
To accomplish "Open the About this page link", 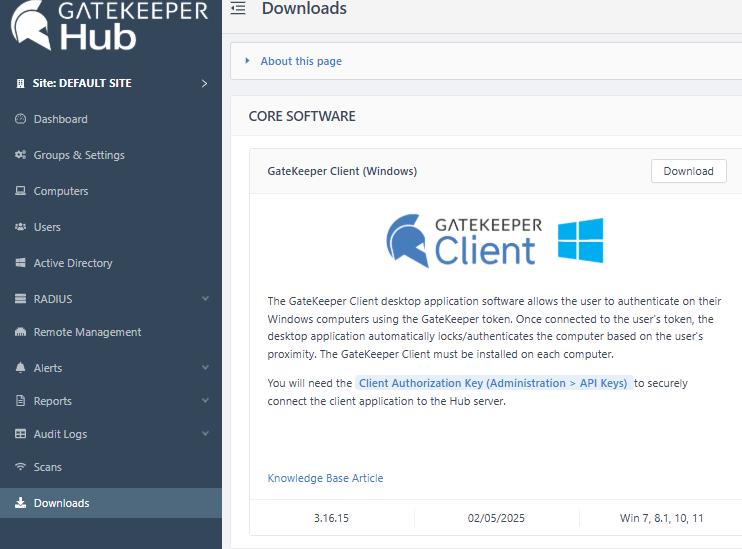I will (x=301, y=61).
